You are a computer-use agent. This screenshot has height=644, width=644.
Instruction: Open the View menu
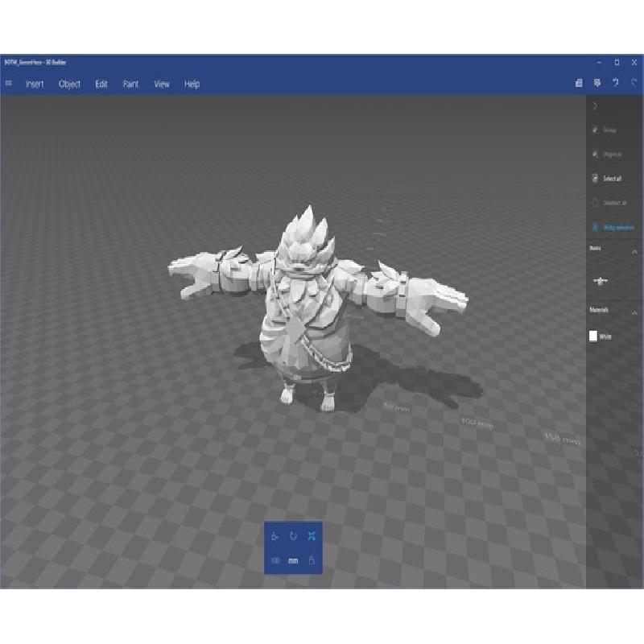point(162,85)
